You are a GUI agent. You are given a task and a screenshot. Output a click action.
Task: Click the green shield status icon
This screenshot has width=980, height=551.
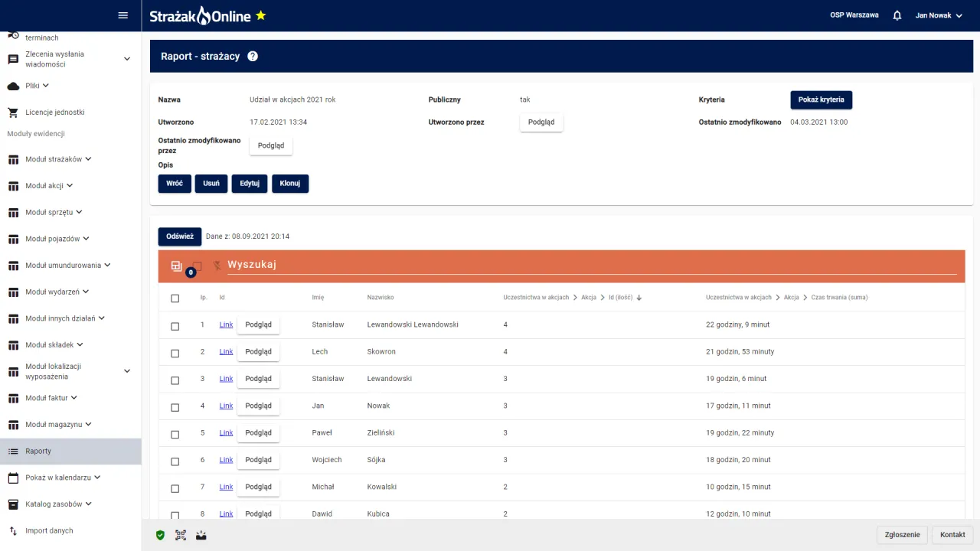160,536
